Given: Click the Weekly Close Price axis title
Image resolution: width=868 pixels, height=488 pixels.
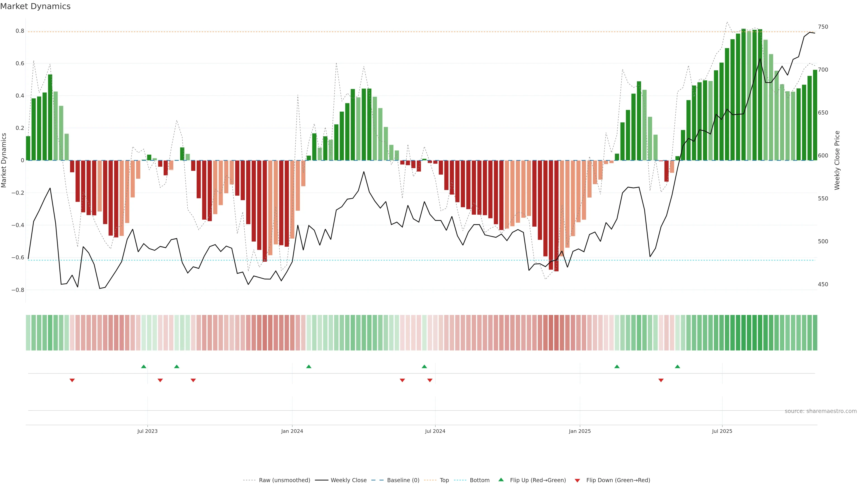Looking at the screenshot, I should click(837, 160).
